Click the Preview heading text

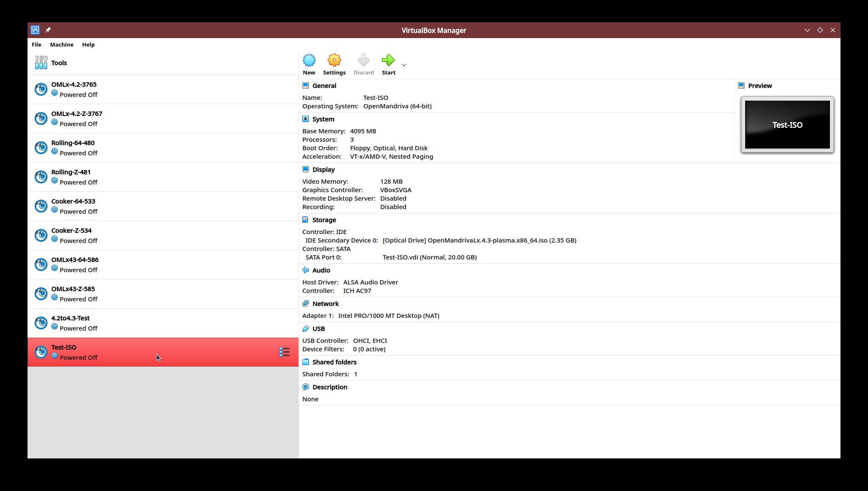point(760,86)
